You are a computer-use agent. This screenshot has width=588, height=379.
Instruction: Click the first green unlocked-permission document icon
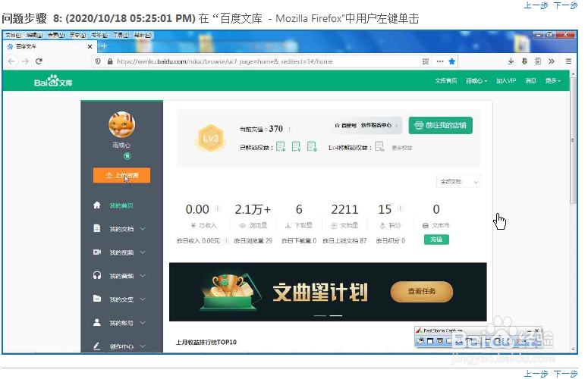click(281, 146)
